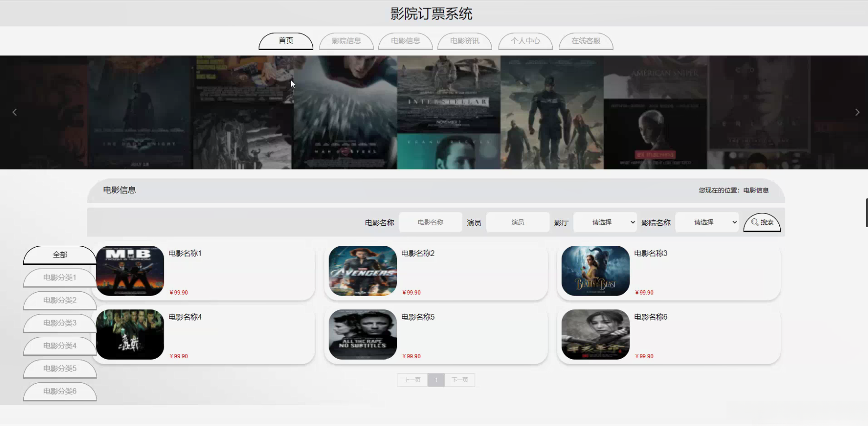Open the Beauty and the Beast poster
The height and width of the screenshot is (426, 868).
coord(596,271)
